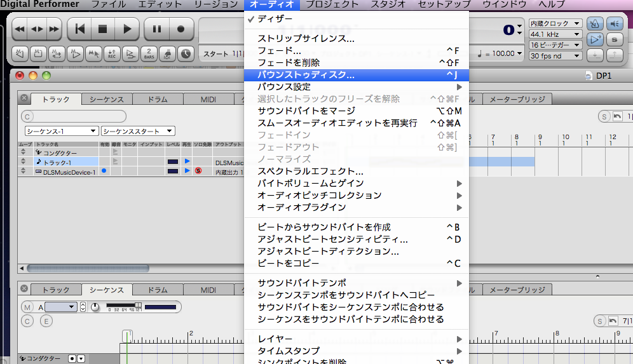633x364 pixels.
Task: Toggle the Memory Cycle loop button
Action: coord(57,53)
